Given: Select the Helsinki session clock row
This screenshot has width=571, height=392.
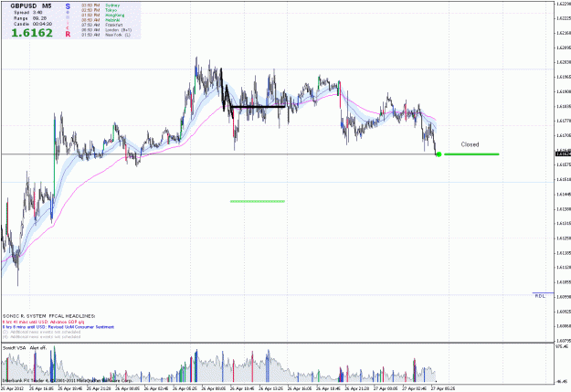Looking at the screenshot, I should click(100, 20).
